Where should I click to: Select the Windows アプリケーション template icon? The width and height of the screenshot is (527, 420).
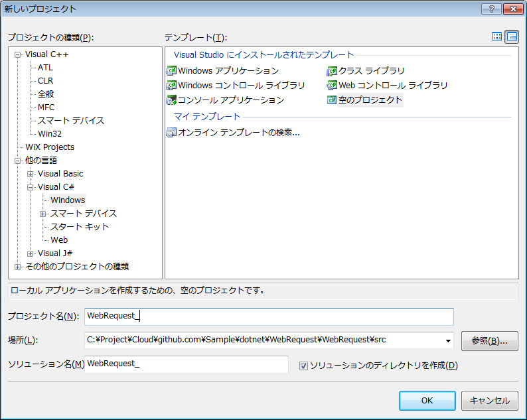pyautogui.click(x=171, y=71)
